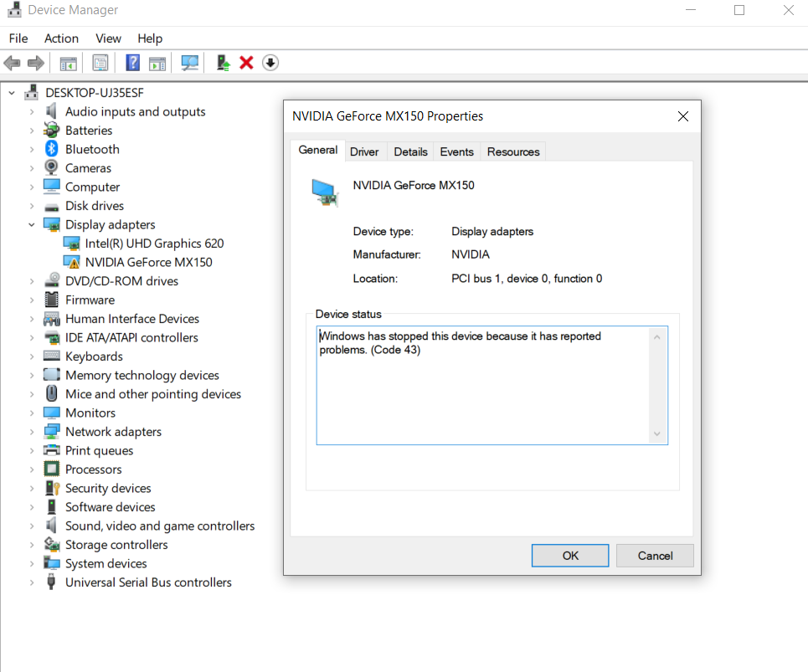Open the File menu

[x=18, y=38]
